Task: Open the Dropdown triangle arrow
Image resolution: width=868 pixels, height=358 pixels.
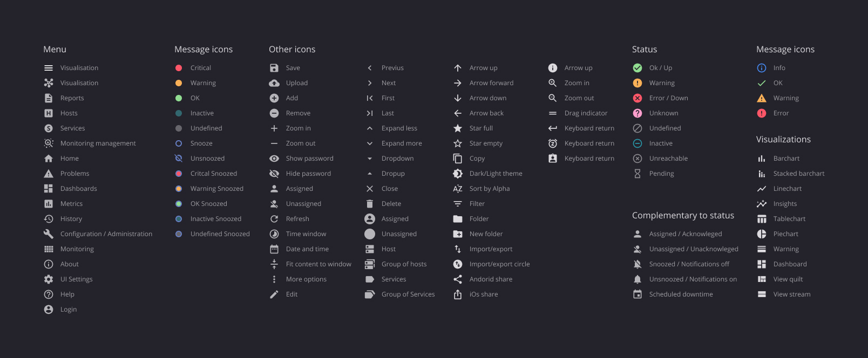Action: pyautogui.click(x=370, y=159)
